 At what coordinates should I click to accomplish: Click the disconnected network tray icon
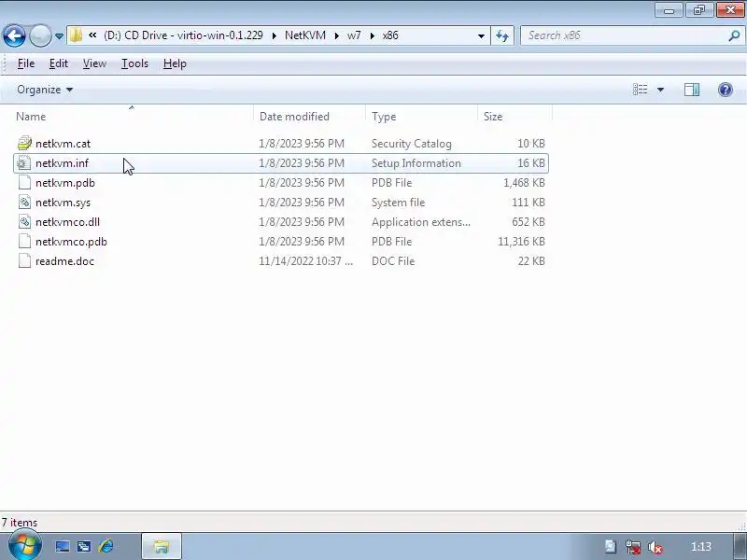[633, 547]
